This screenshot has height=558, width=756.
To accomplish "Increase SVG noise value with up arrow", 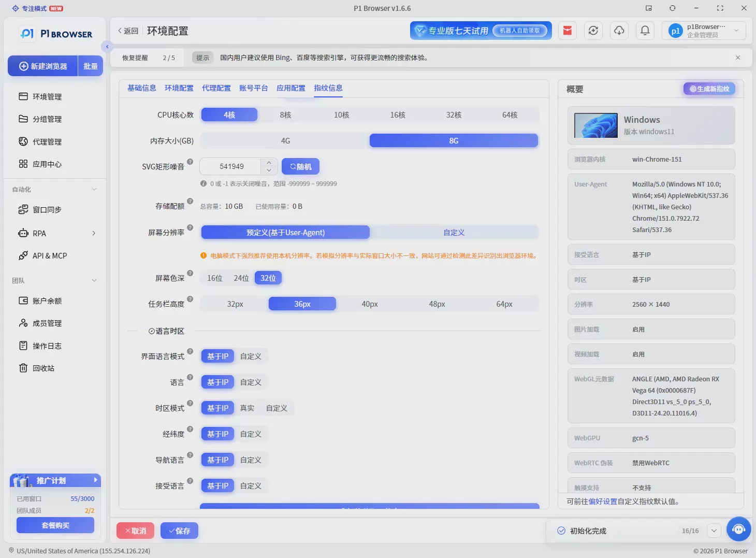I will point(269,163).
